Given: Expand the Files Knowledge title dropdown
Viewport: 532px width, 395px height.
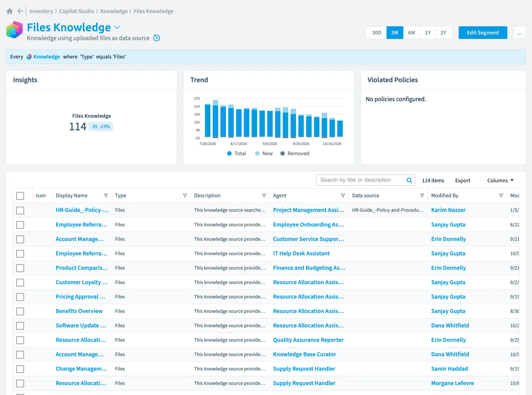Looking at the screenshot, I should [117, 27].
